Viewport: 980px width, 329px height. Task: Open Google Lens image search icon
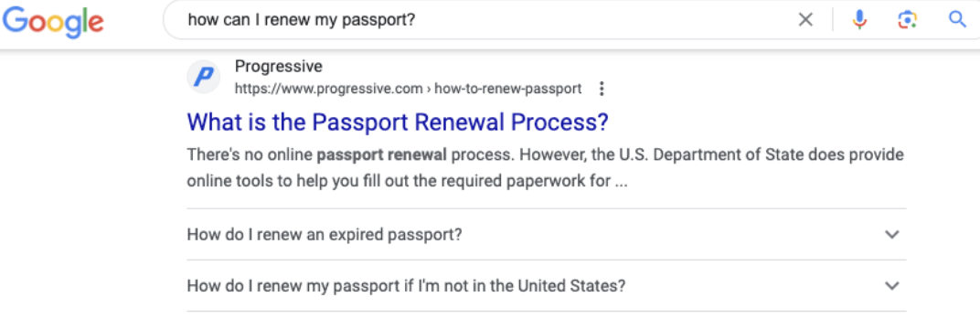pos(908,20)
